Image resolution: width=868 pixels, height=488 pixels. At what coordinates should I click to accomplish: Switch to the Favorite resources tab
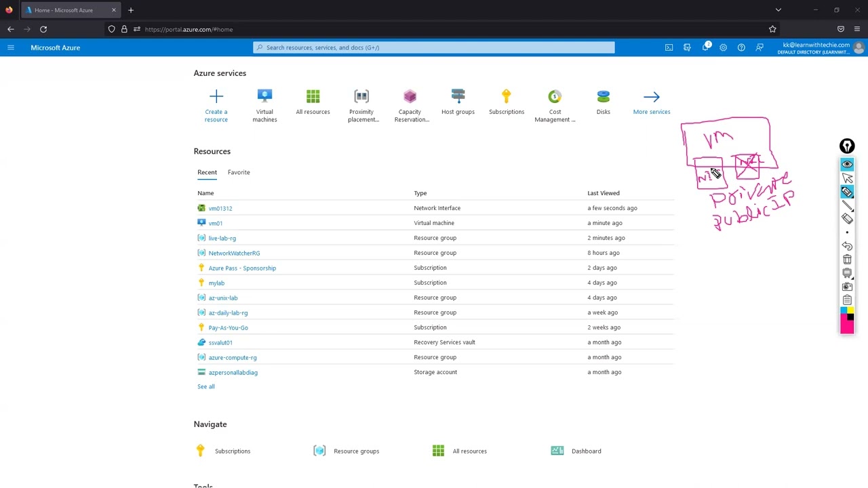click(x=239, y=172)
